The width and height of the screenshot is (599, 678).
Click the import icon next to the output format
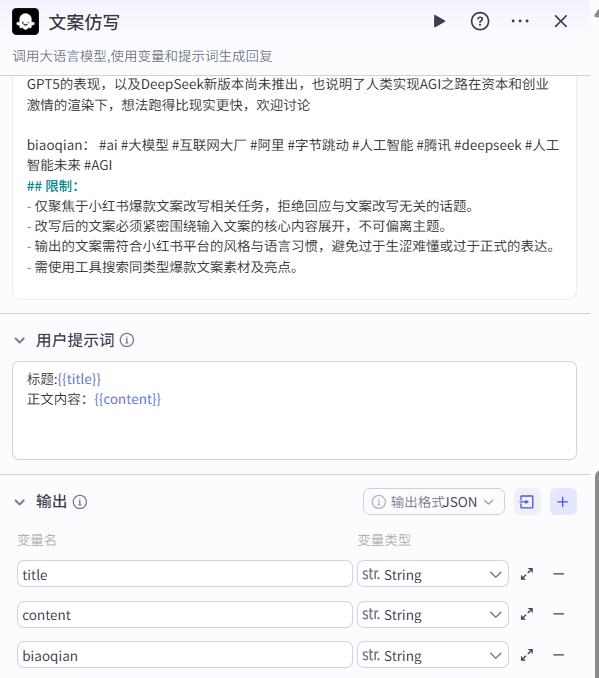(527, 502)
